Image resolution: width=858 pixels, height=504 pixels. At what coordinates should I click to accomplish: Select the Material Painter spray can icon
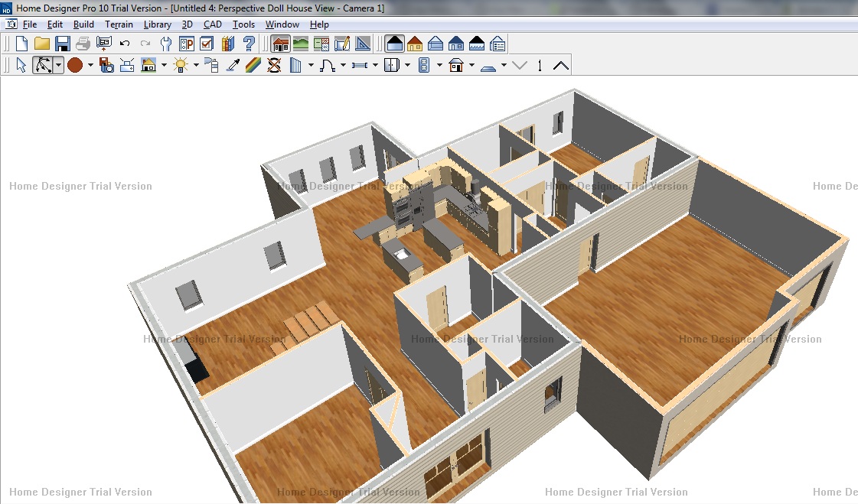212,66
